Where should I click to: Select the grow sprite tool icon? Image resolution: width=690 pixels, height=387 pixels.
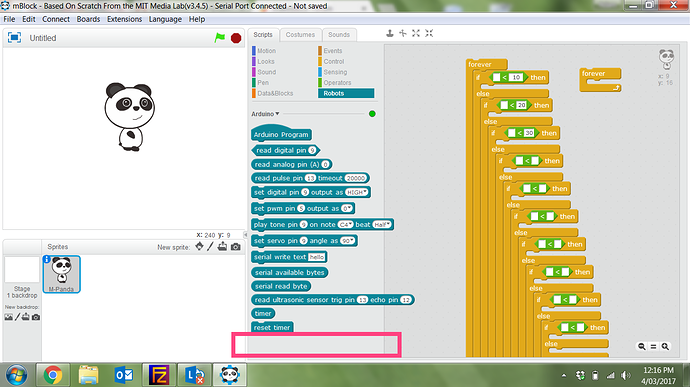(416, 33)
